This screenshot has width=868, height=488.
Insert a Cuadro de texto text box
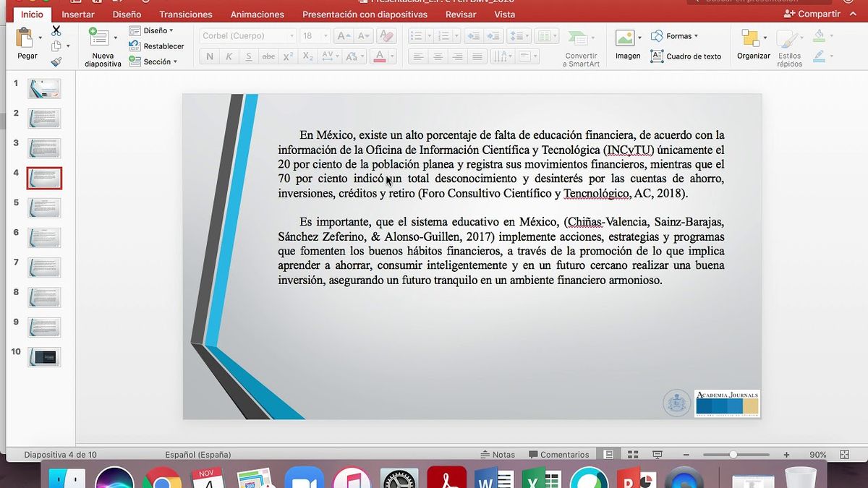click(x=686, y=56)
